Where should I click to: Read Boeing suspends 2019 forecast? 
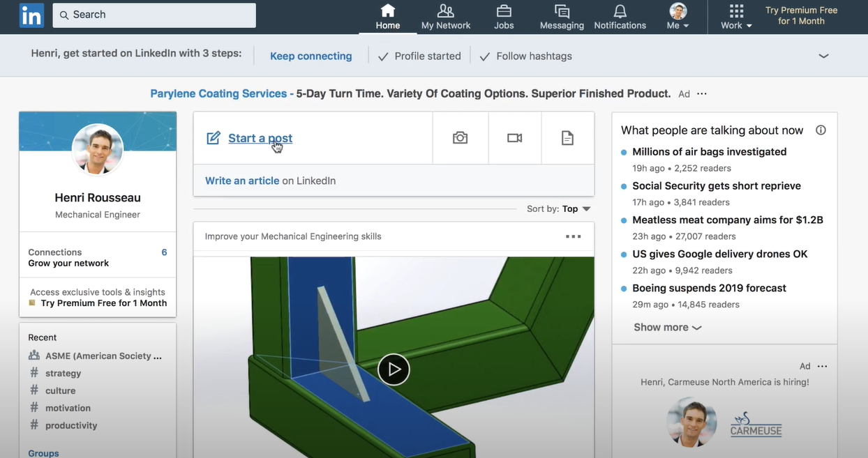[x=709, y=289]
